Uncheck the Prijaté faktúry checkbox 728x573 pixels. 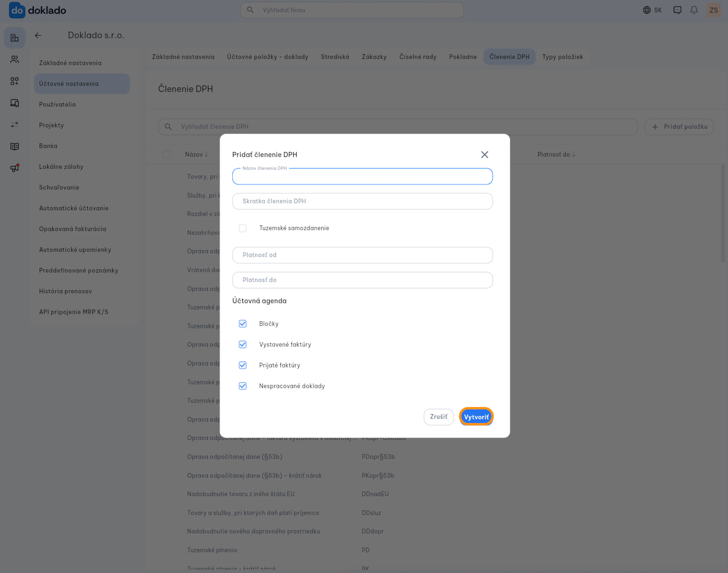coord(243,365)
